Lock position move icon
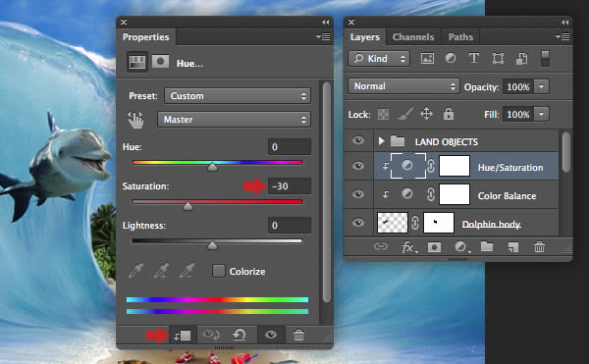Image resolution: width=589 pixels, height=364 pixels. [426, 114]
